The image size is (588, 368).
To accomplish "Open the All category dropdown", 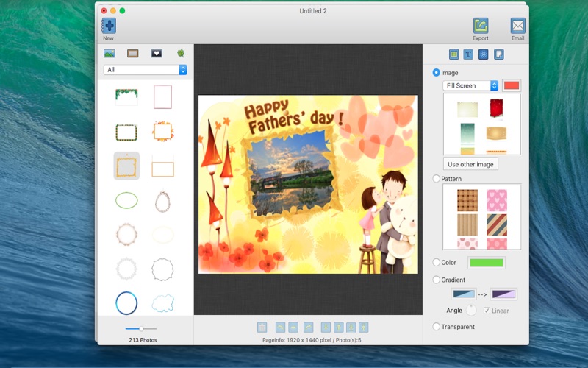I will point(145,69).
